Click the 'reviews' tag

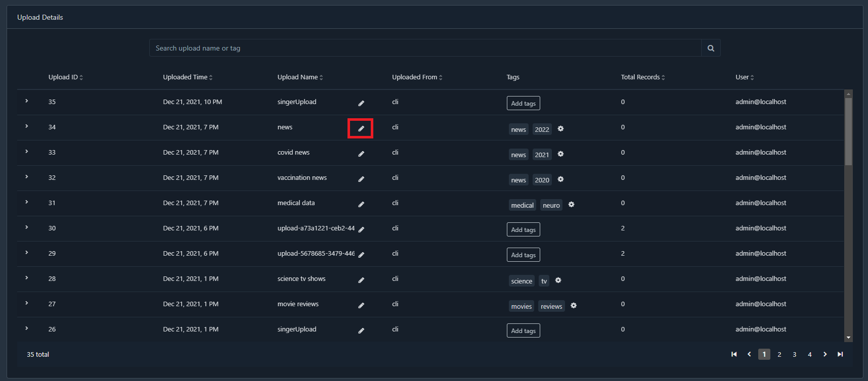pyautogui.click(x=551, y=306)
